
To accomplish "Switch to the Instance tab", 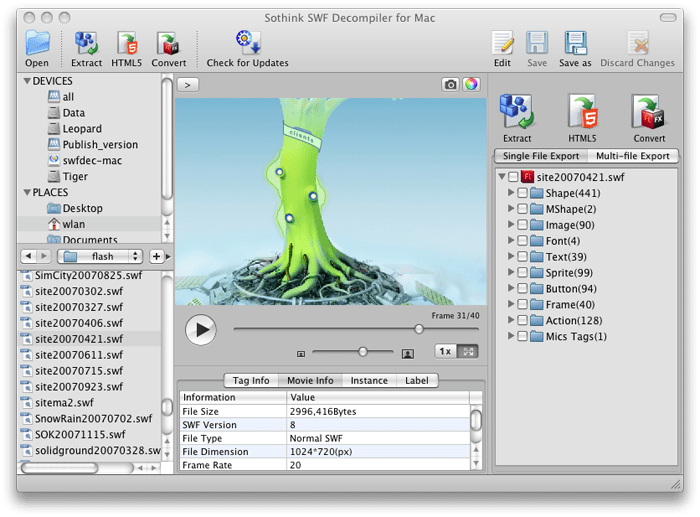I will click(x=369, y=380).
